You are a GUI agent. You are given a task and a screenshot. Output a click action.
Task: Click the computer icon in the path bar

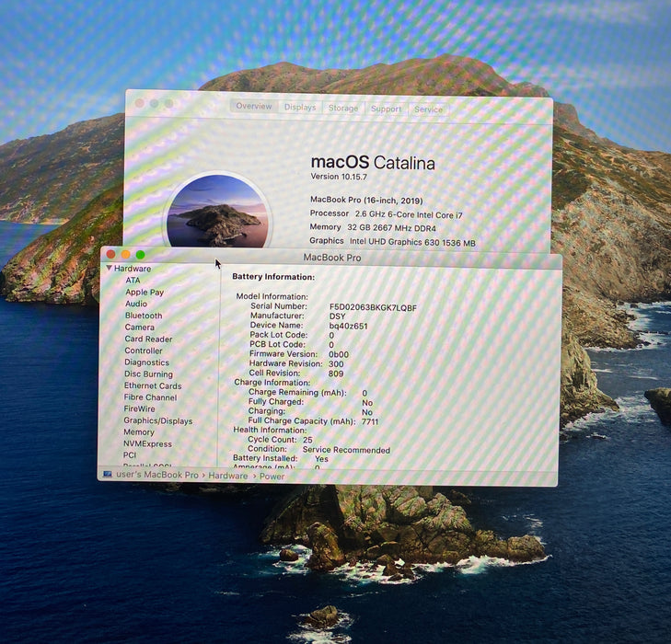coord(108,474)
